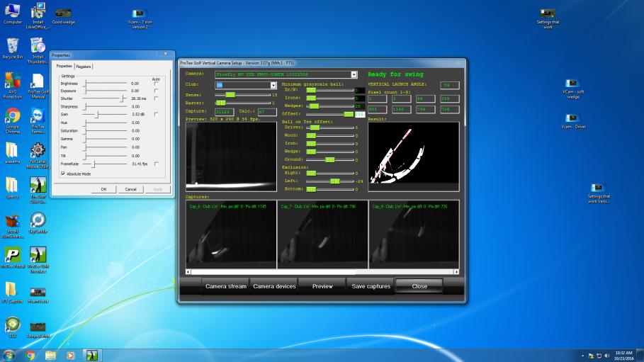Click OK in the Properties dialog
Image resolution: width=644 pixels, height=362 pixels.
[x=103, y=189]
